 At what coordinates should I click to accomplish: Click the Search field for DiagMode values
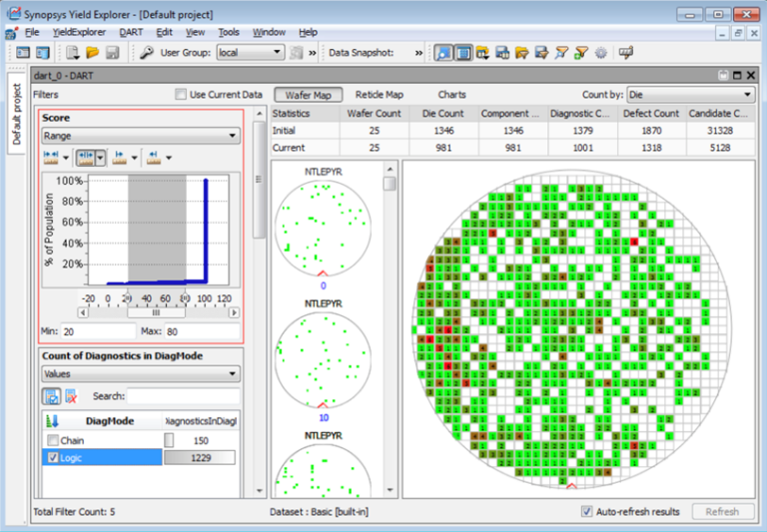point(183,396)
